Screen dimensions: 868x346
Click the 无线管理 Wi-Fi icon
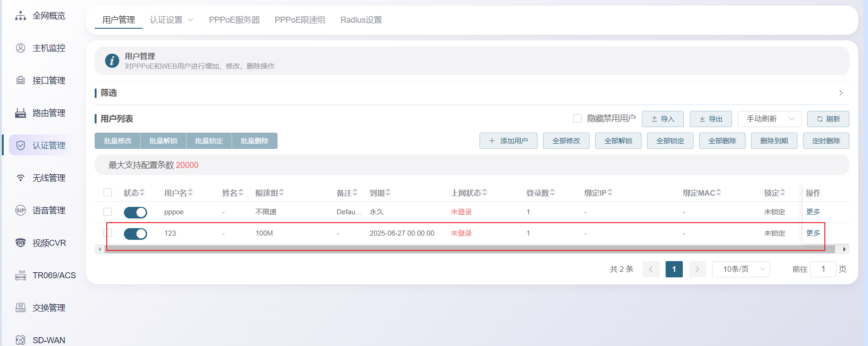click(x=20, y=178)
